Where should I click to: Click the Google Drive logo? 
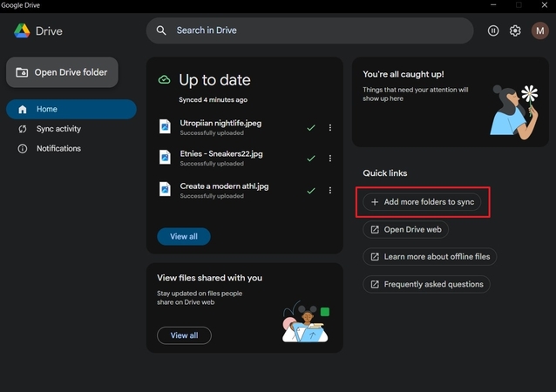(x=22, y=31)
